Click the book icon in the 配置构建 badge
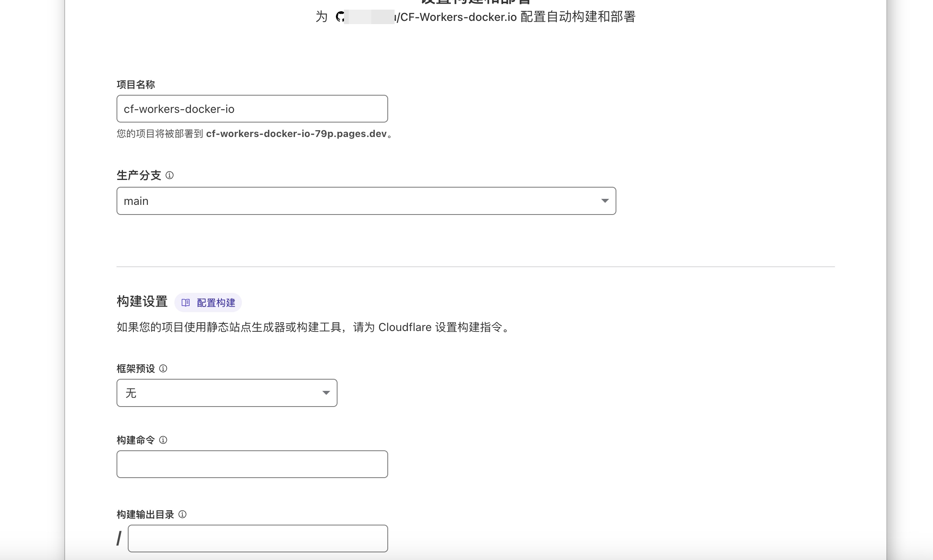 [x=186, y=303]
